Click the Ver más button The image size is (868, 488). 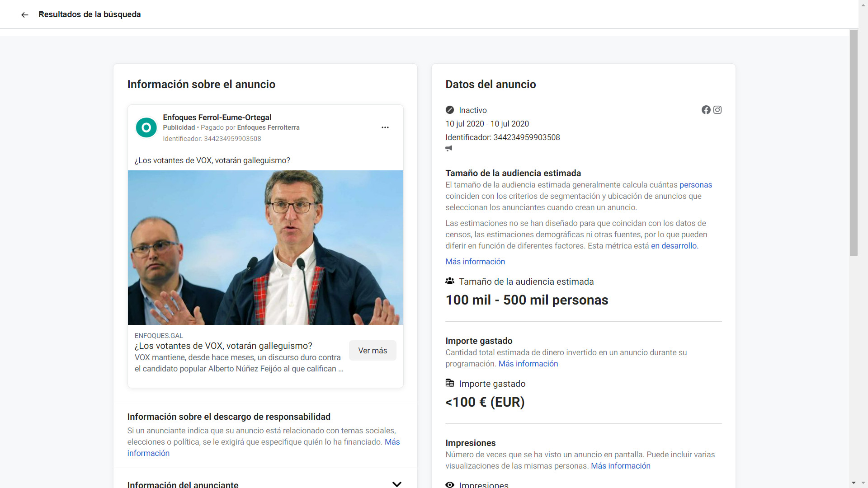click(x=373, y=351)
